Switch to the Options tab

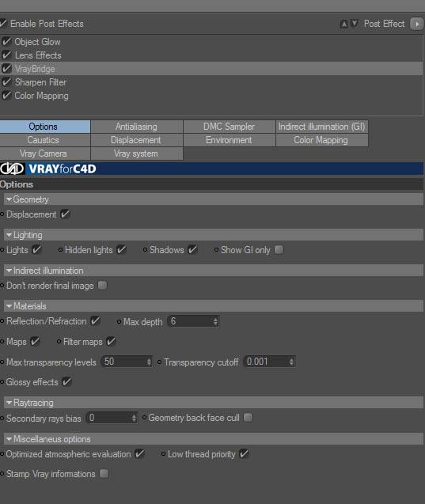pyautogui.click(x=44, y=127)
